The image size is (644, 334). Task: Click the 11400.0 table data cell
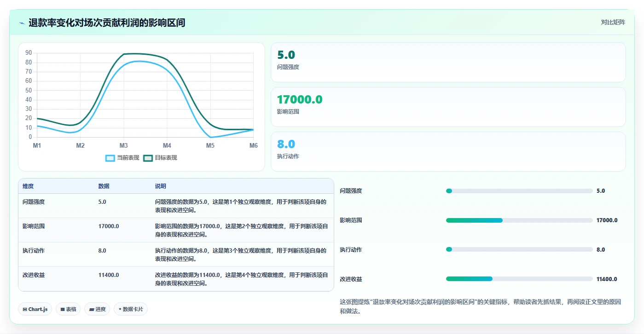(109, 275)
